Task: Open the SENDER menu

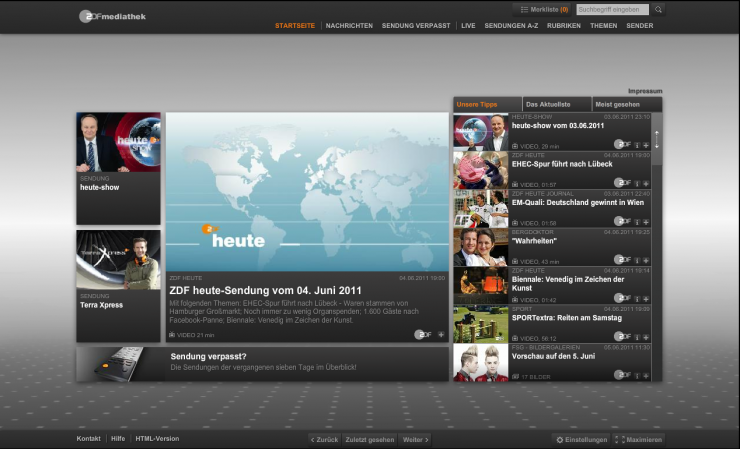Action: pyautogui.click(x=639, y=25)
